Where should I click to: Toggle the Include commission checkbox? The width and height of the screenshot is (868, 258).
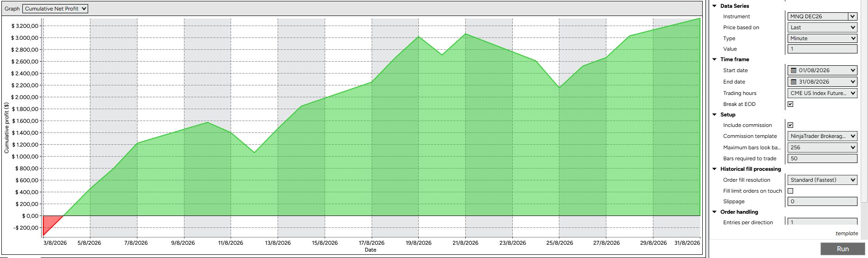tap(790, 125)
